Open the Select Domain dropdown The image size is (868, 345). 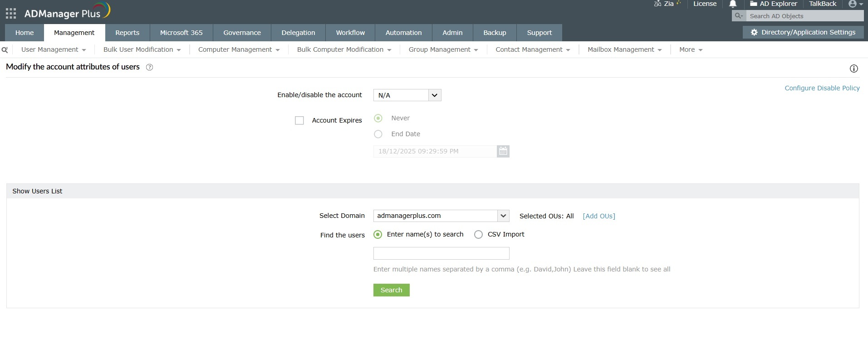(441, 216)
